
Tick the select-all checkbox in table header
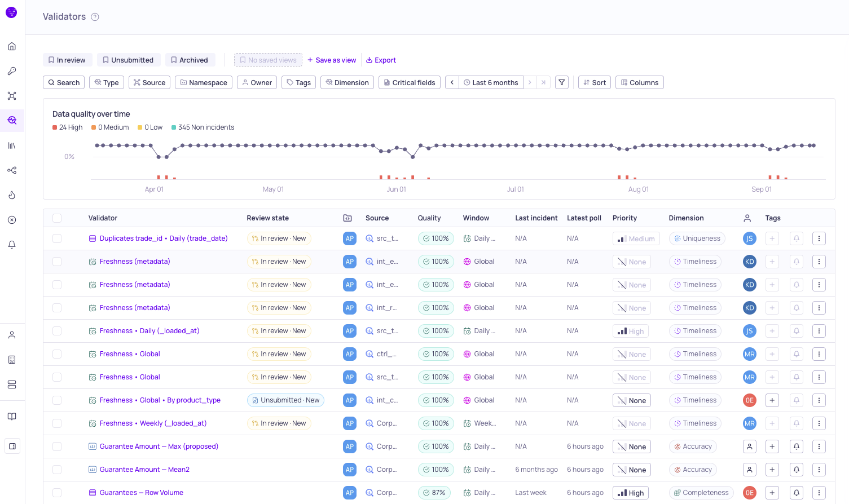[x=57, y=218]
